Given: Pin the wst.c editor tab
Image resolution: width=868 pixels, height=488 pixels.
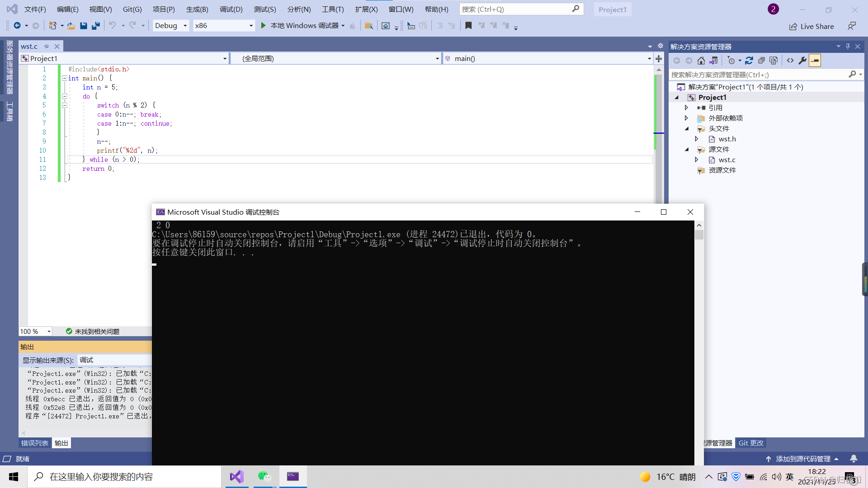Looking at the screenshot, I should (x=46, y=47).
